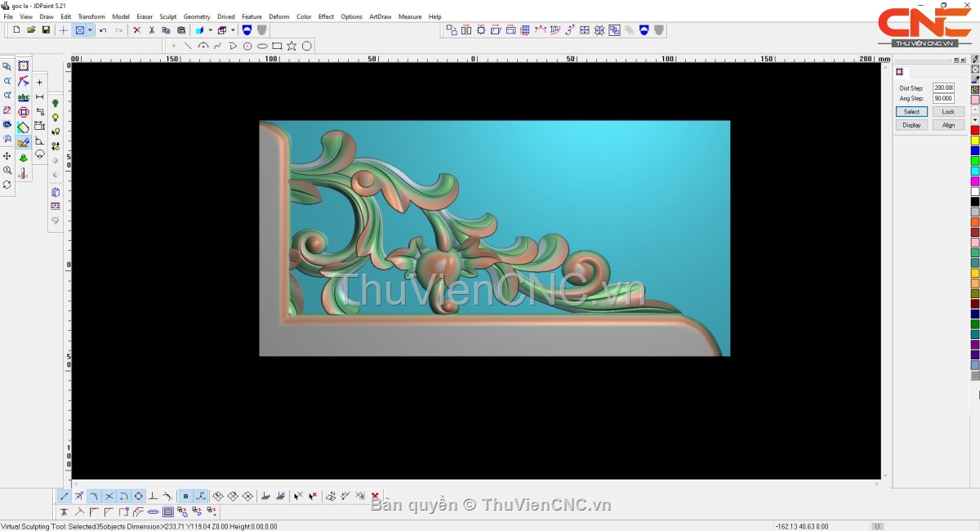Click the zoom window icon in left toolbar

7,66
